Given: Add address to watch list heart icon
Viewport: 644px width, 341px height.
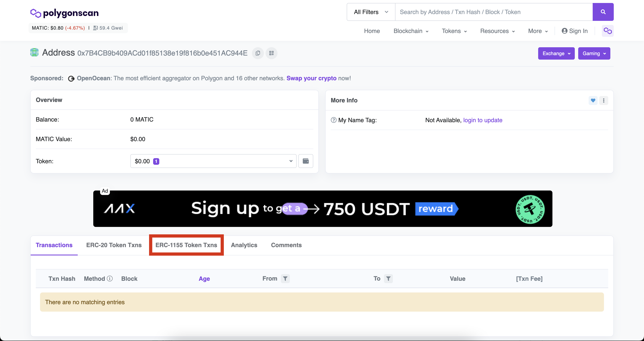Looking at the screenshot, I should (593, 100).
